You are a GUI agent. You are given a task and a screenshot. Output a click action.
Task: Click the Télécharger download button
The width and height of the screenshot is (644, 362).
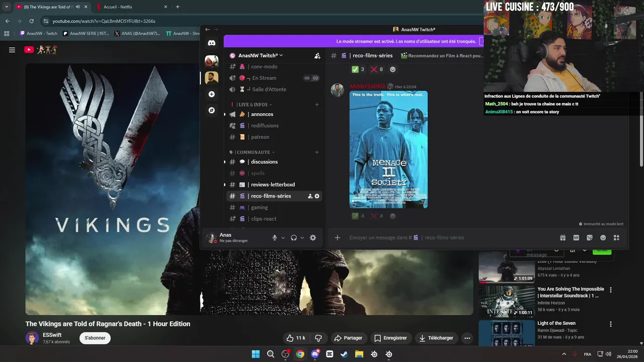click(x=436, y=338)
